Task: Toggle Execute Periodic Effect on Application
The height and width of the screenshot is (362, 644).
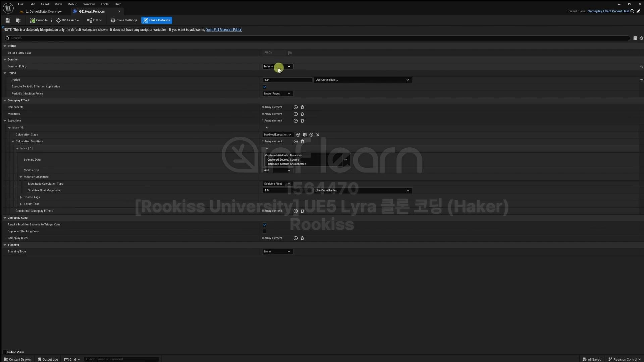Action: click(265, 87)
